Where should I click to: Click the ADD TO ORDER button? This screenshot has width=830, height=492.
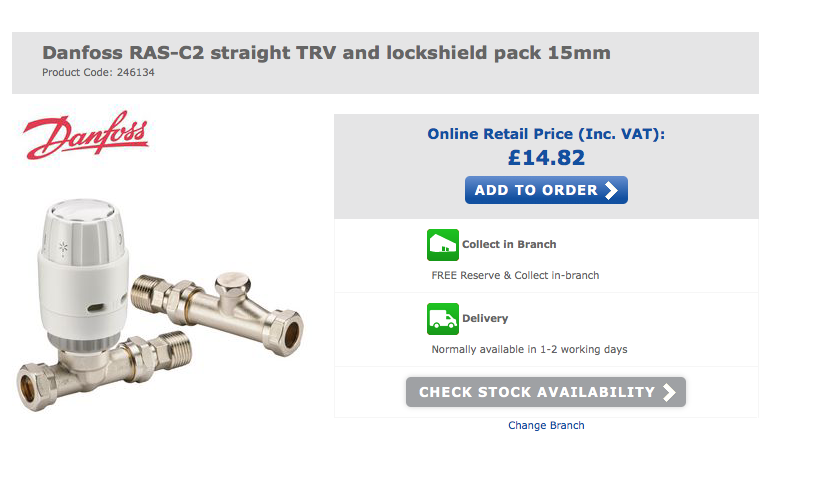546,190
